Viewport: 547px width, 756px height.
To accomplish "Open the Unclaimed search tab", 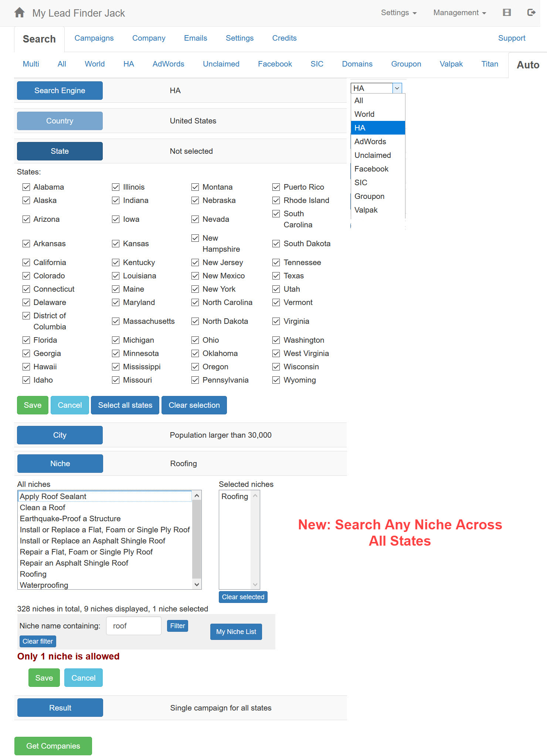I will (x=221, y=64).
